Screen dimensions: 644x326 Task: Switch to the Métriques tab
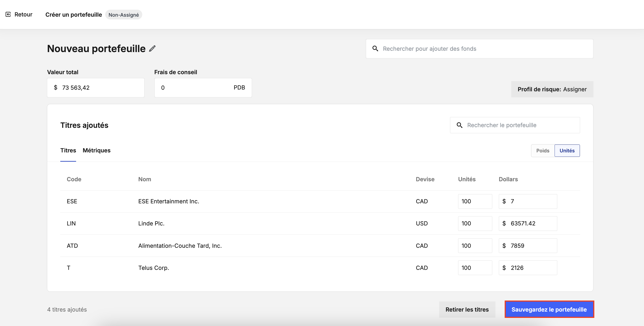96,150
